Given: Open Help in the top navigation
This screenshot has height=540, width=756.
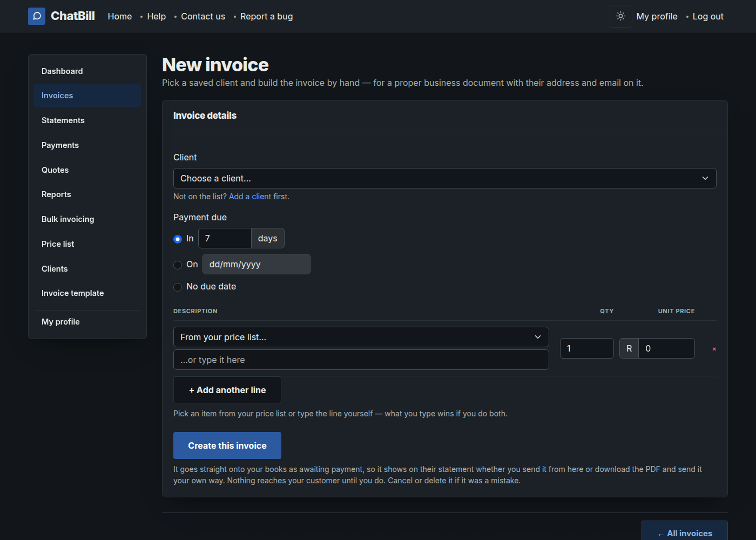Looking at the screenshot, I should pyautogui.click(x=157, y=16).
